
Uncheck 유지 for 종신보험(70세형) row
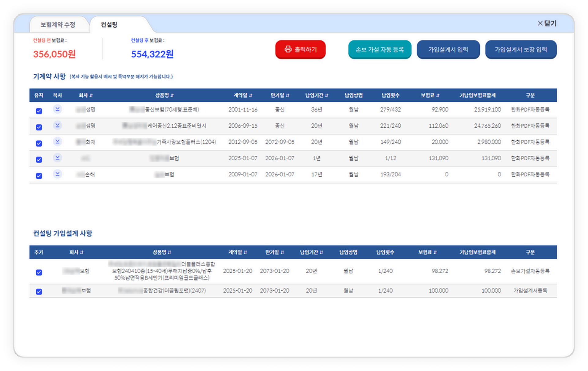pos(39,111)
